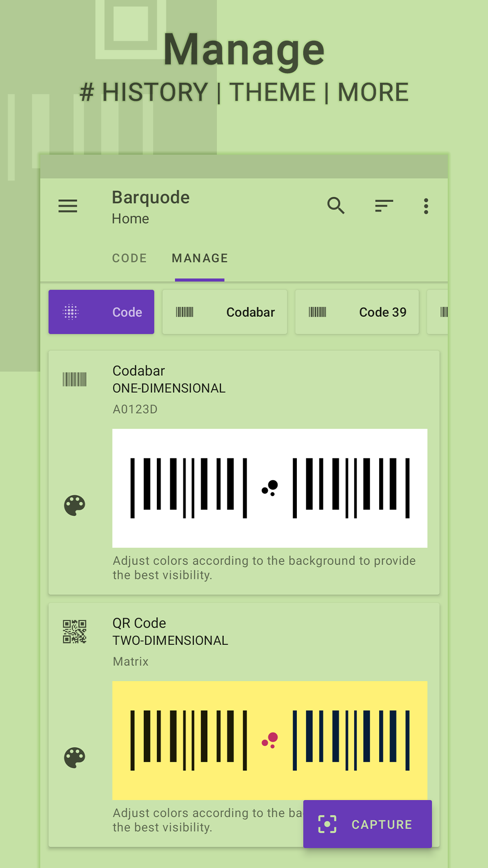Screen dimensions: 488x868
Task: Choose the Codabar filter chip
Action: [x=225, y=312]
